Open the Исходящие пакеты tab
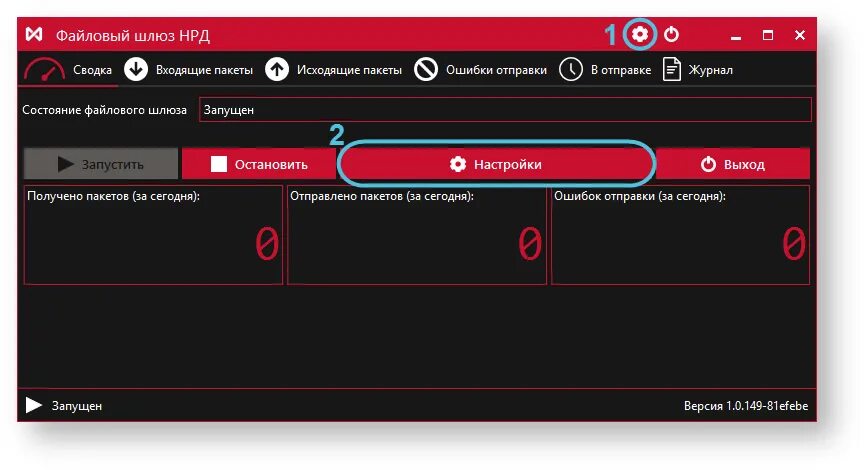 coord(333,70)
